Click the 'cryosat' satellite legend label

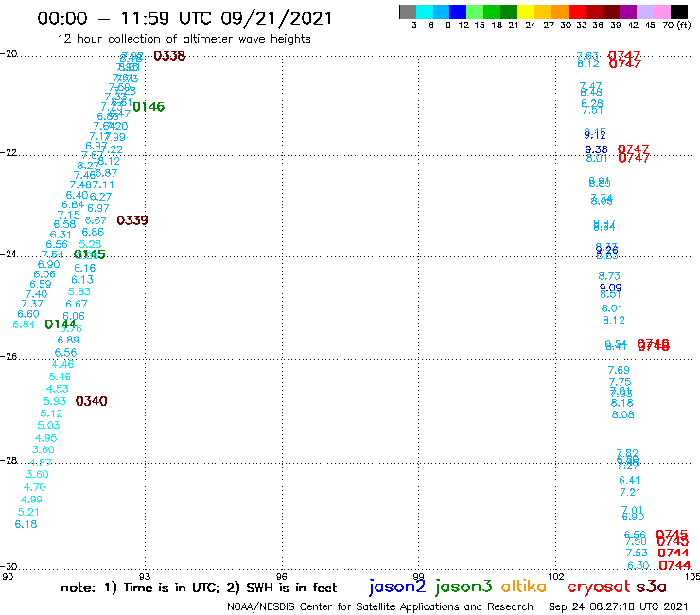tap(599, 587)
